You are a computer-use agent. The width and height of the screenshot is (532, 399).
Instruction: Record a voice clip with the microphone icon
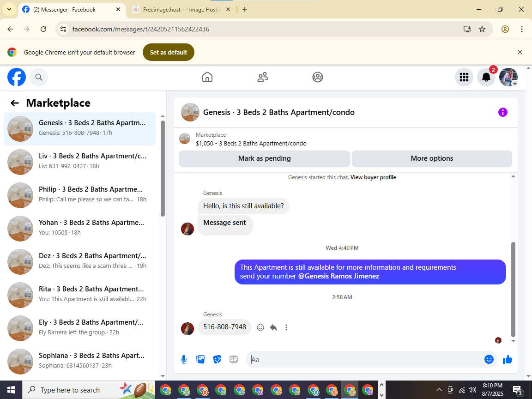point(183,359)
